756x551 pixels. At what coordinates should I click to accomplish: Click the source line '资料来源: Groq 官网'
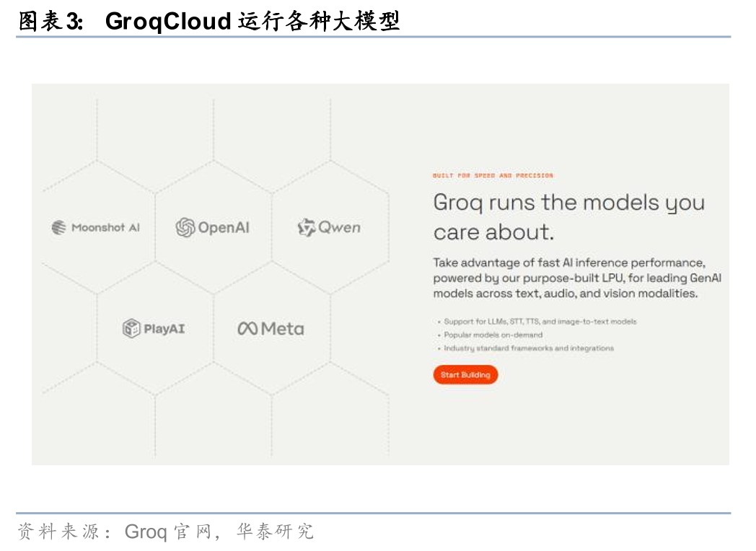(166, 532)
